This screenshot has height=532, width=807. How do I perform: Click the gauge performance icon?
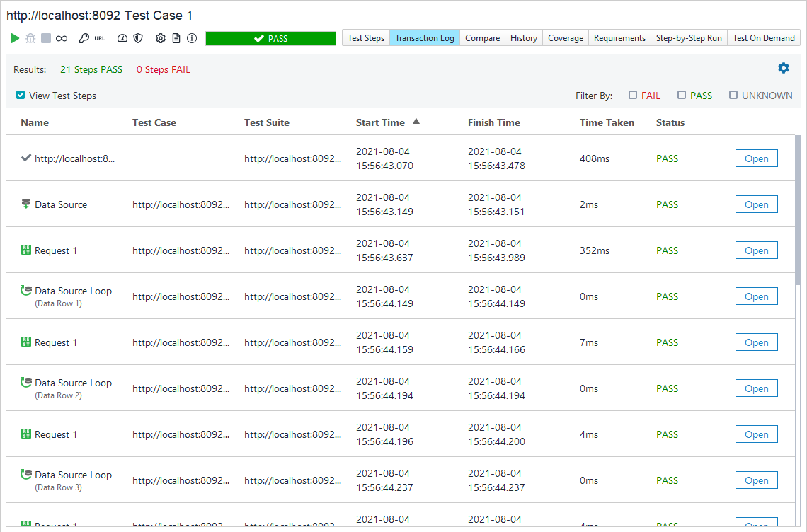click(x=122, y=39)
